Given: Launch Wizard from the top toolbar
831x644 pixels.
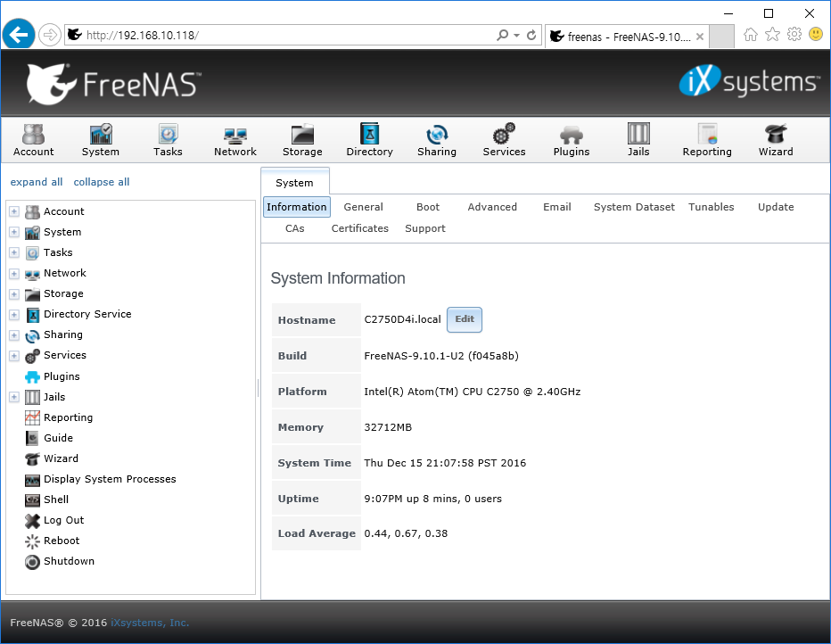Looking at the screenshot, I should (776, 140).
